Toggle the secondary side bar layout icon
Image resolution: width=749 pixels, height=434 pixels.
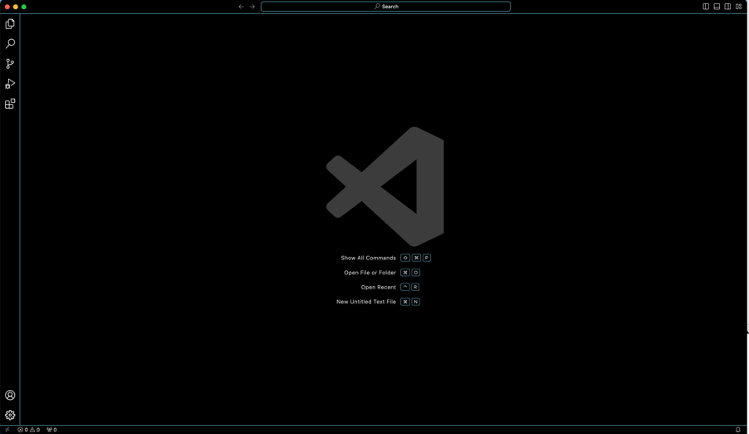point(728,7)
